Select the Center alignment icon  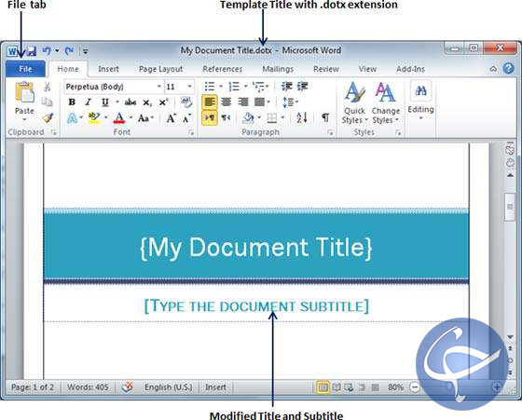point(226,102)
